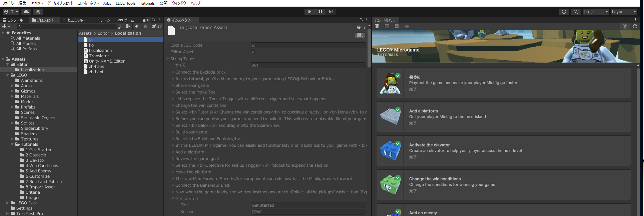Toggle the Project panel lock icon
The height and width of the screenshot is (216, 644).
153,20
